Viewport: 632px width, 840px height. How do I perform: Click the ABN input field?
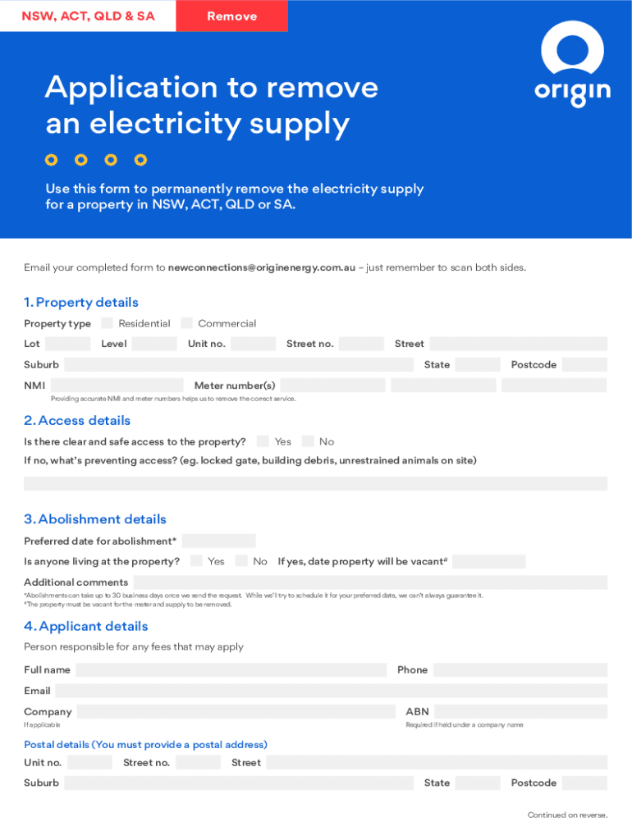[520, 711]
